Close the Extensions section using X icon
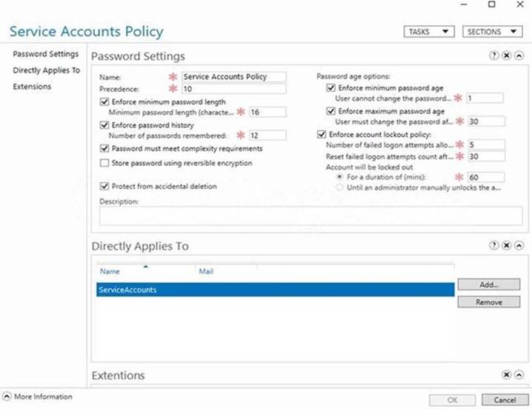This screenshot has height=409, width=532. tap(506, 375)
